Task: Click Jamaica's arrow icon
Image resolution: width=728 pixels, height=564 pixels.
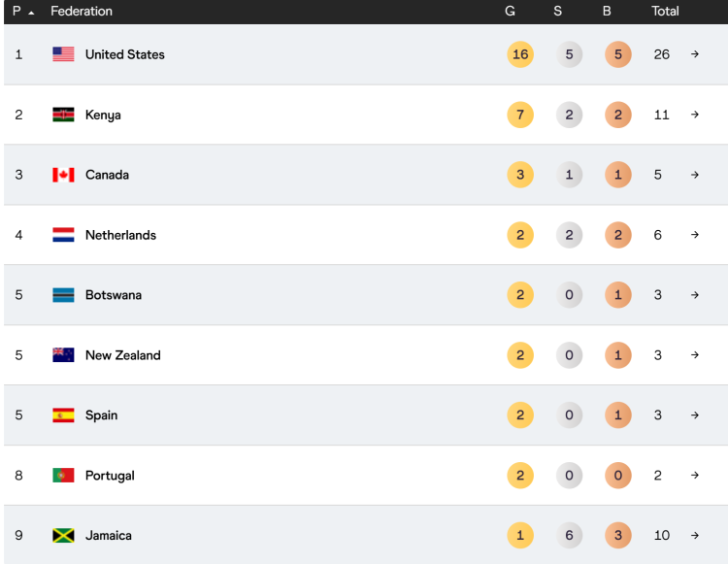Action: click(x=695, y=535)
